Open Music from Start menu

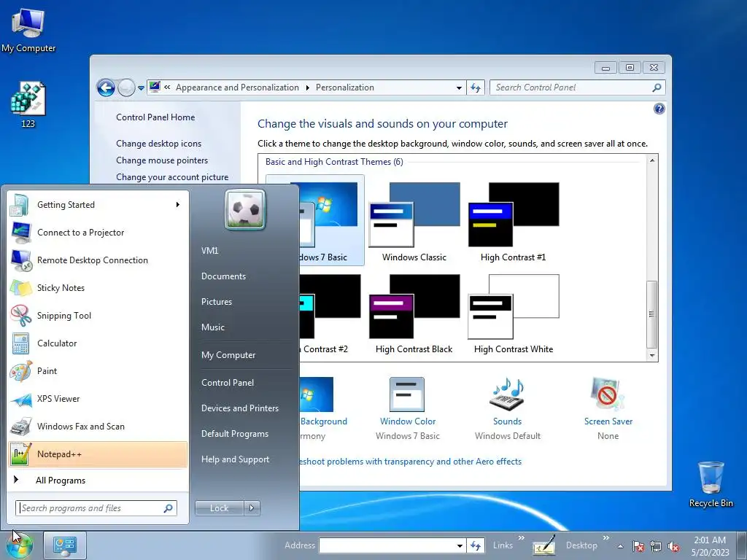[212, 327]
